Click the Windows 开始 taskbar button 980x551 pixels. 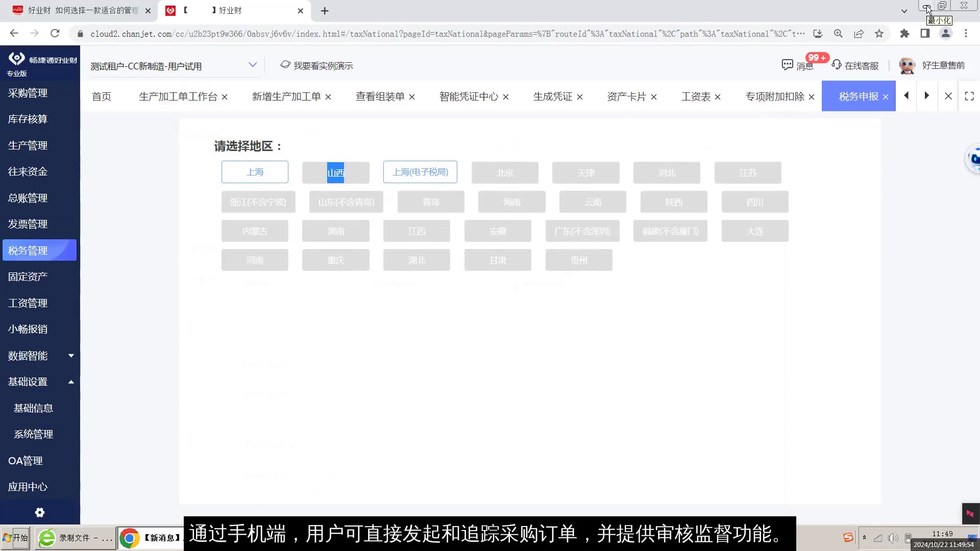tap(15, 537)
